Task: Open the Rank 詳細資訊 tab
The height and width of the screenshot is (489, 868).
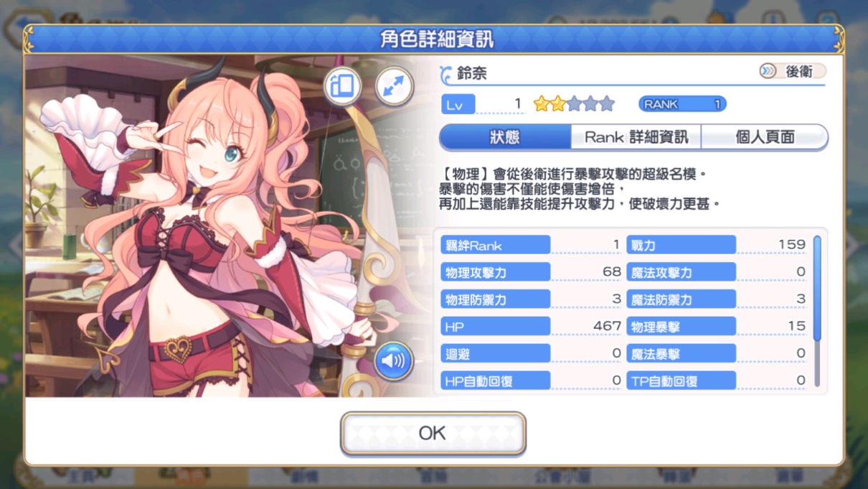Action: pos(636,136)
